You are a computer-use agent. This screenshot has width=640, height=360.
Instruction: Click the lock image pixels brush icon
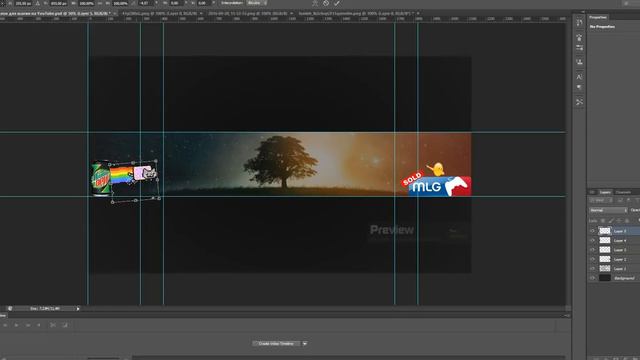tap(611, 221)
